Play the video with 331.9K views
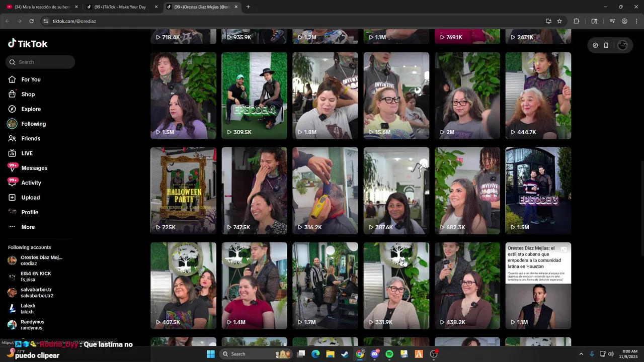 click(x=396, y=286)
